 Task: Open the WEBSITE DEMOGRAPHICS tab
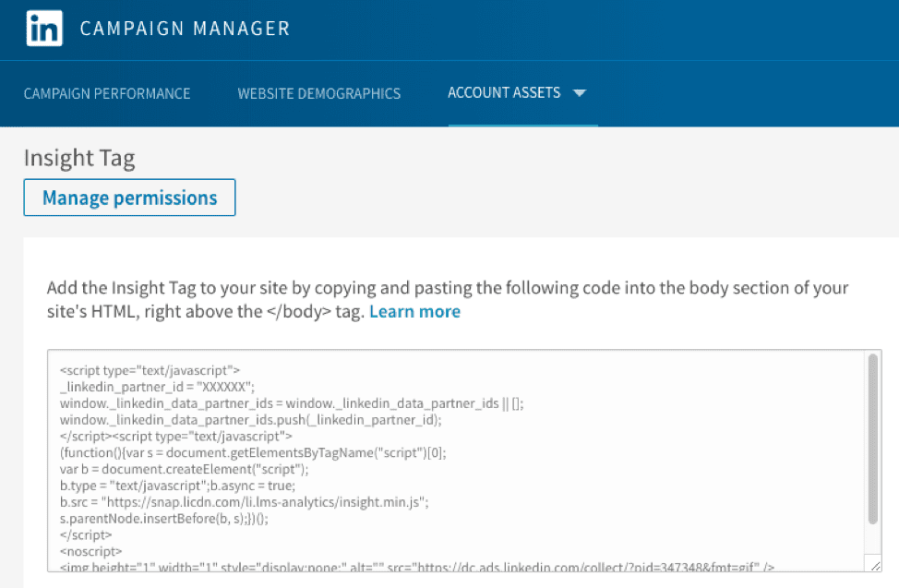pyautogui.click(x=318, y=93)
